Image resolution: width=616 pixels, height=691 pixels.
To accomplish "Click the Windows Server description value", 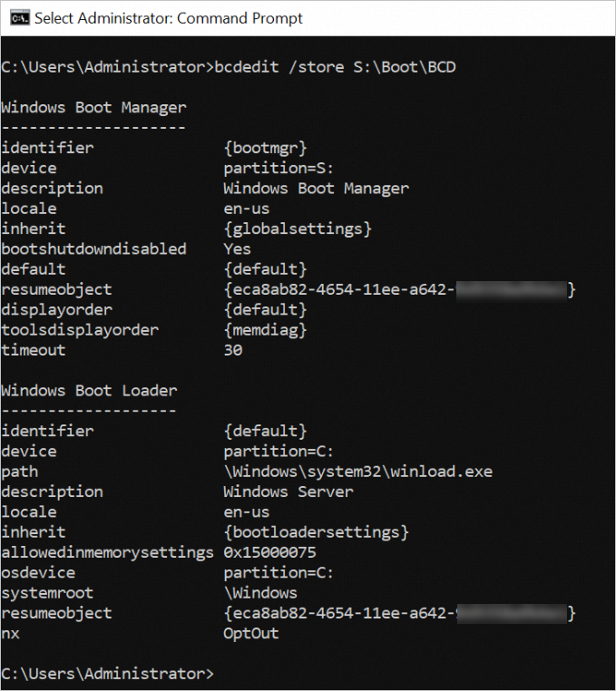I will [288, 491].
